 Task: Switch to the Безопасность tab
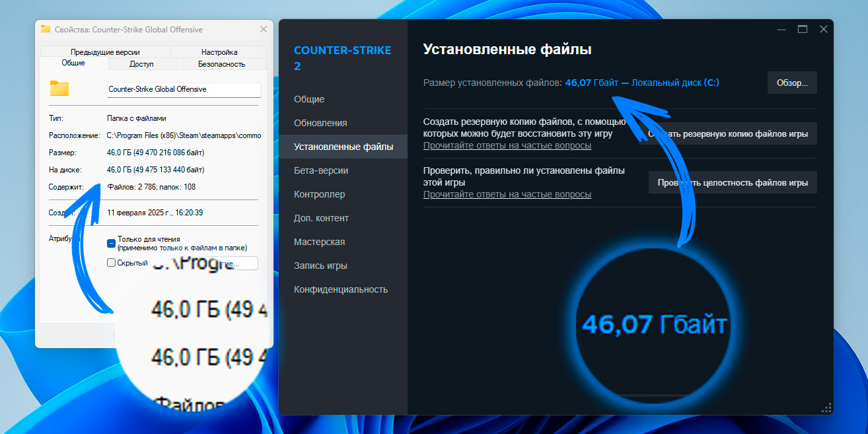tap(221, 64)
